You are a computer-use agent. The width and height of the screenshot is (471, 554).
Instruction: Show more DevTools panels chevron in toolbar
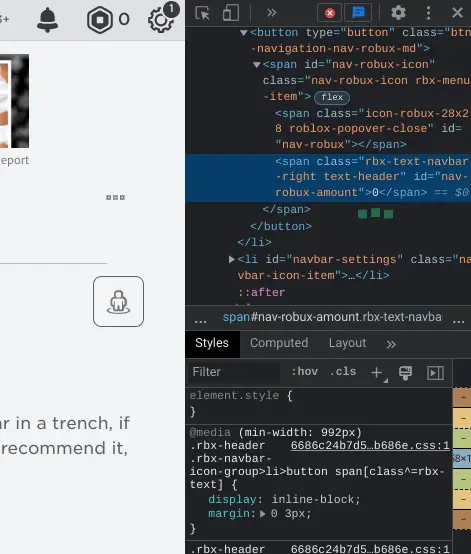(271, 13)
